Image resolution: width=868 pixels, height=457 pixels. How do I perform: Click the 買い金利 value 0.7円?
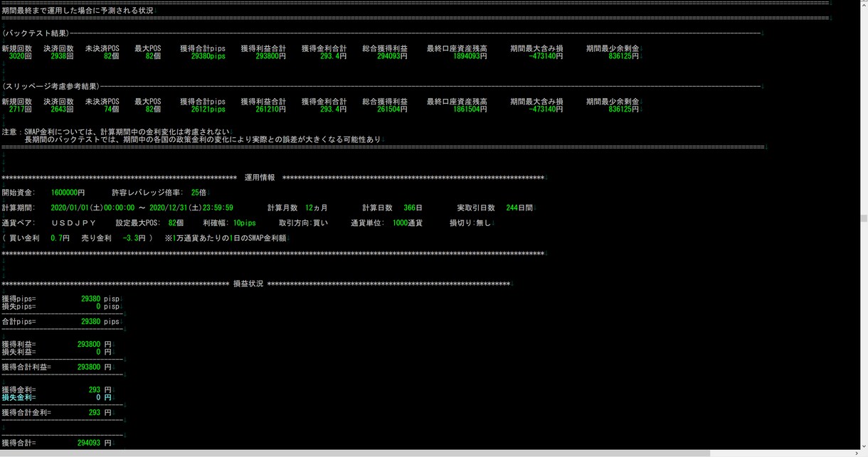tap(60, 238)
